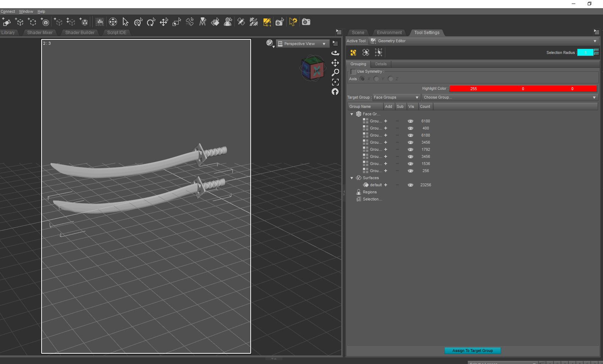Open the Window menu

(x=26, y=11)
